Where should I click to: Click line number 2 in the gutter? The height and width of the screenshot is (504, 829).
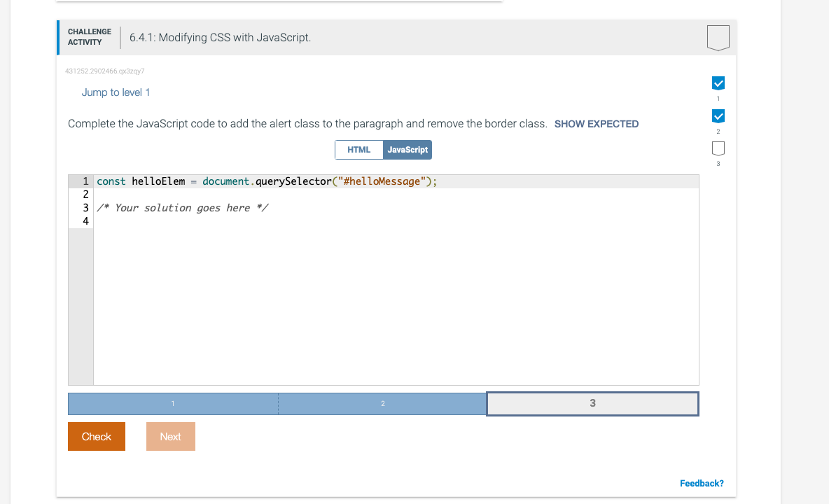coord(85,194)
